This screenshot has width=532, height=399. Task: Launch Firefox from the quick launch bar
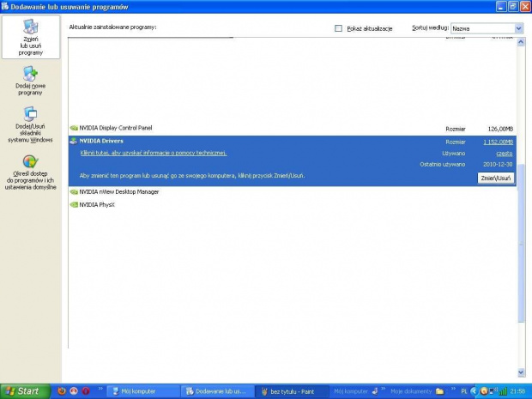(x=62, y=391)
